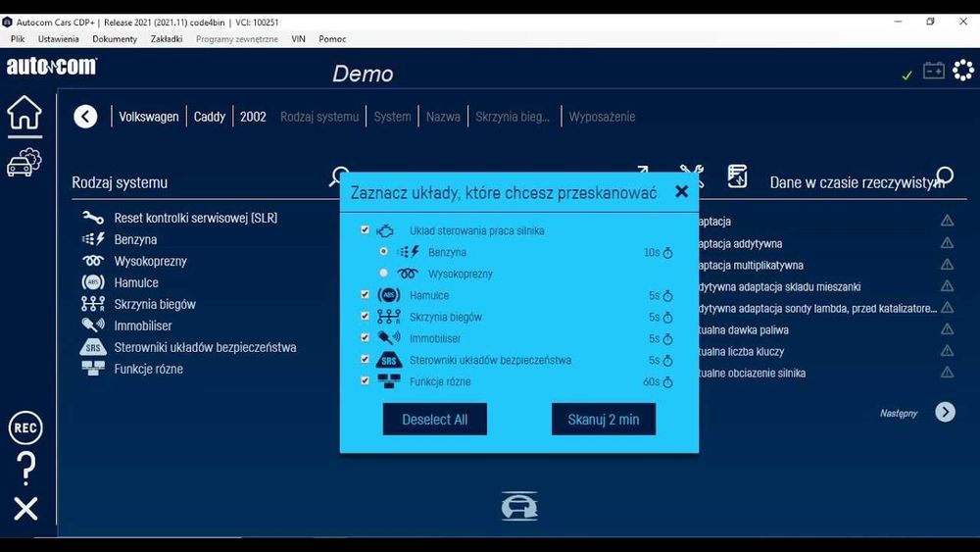Open the dotted circle settings icon
Screen dimensions: 980x552
point(963,70)
